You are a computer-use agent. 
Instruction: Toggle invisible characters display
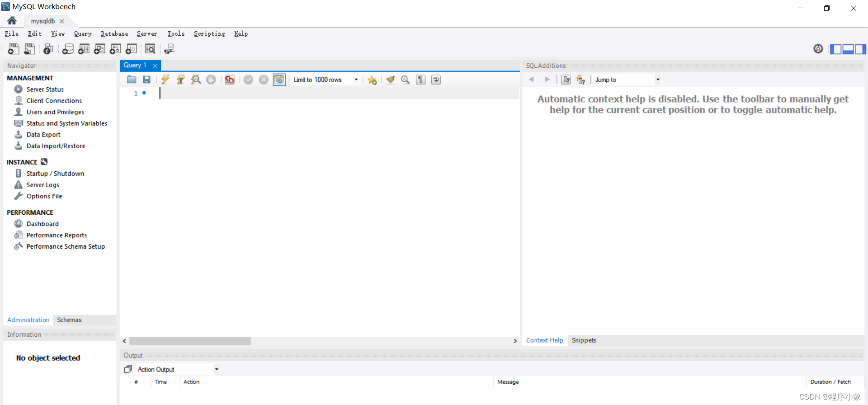coord(421,80)
